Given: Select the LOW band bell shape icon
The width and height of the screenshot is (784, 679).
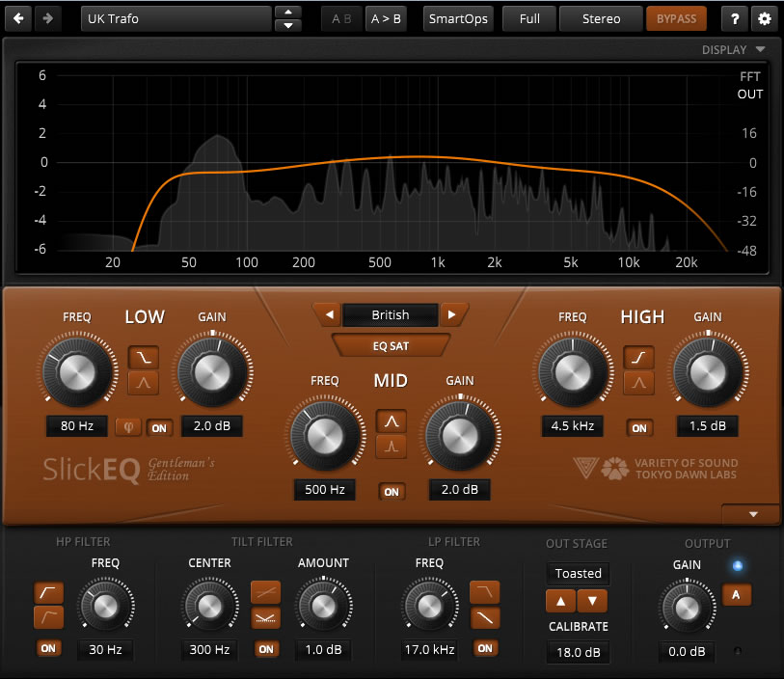Looking at the screenshot, I should click(144, 383).
